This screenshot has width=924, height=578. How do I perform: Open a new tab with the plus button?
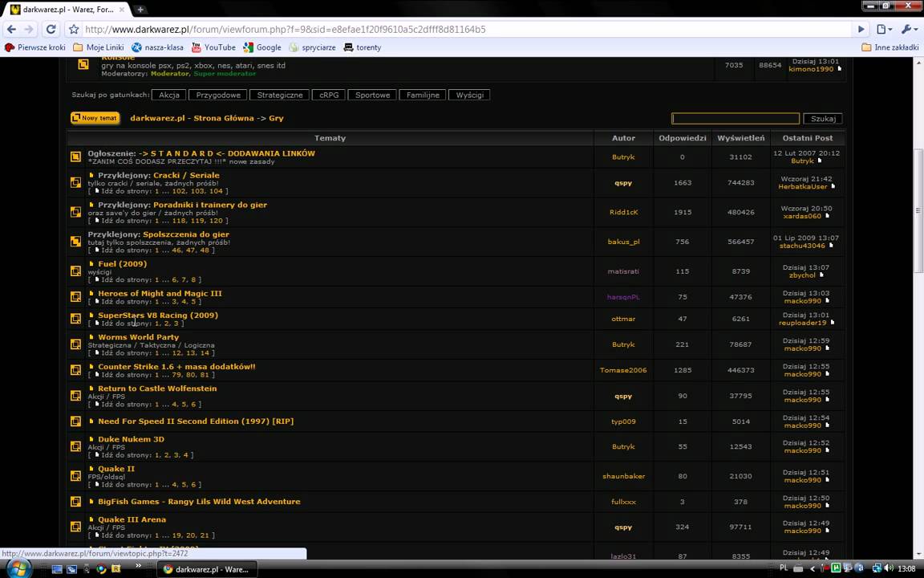tap(140, 10)
